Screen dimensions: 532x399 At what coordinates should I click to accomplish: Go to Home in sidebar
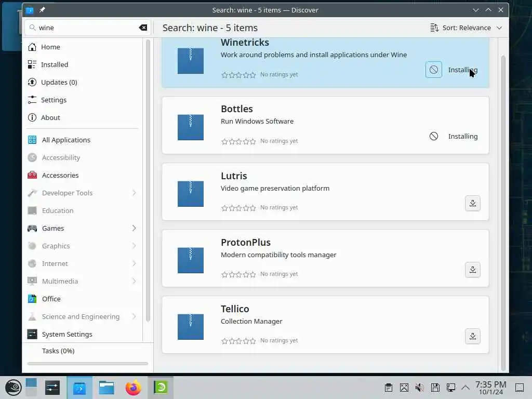pos(83,47)
